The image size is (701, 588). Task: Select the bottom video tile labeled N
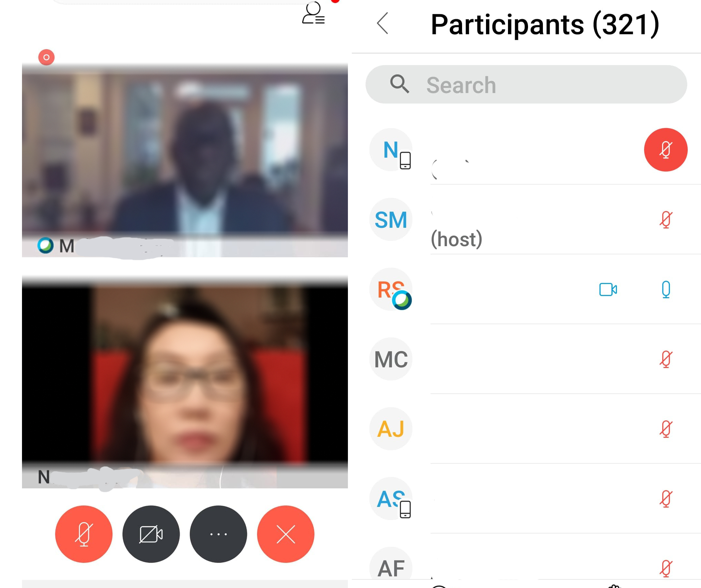point(185,382)
